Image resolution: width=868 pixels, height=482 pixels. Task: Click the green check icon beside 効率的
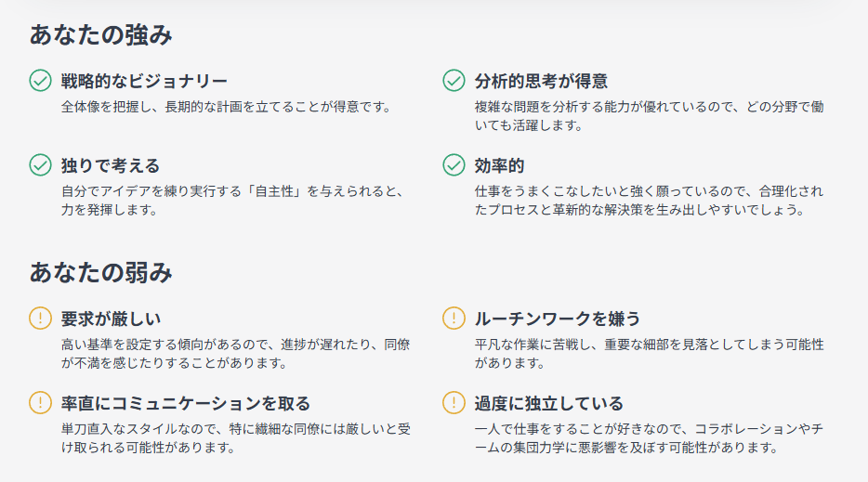pyautogui.click(x=454, y=165)
